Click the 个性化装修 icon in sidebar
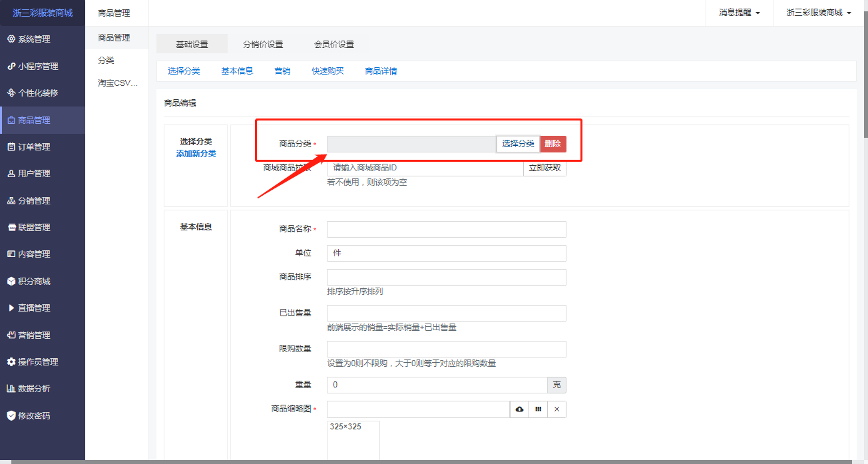This screenshot has width=868, height=464. click(11, 93)
